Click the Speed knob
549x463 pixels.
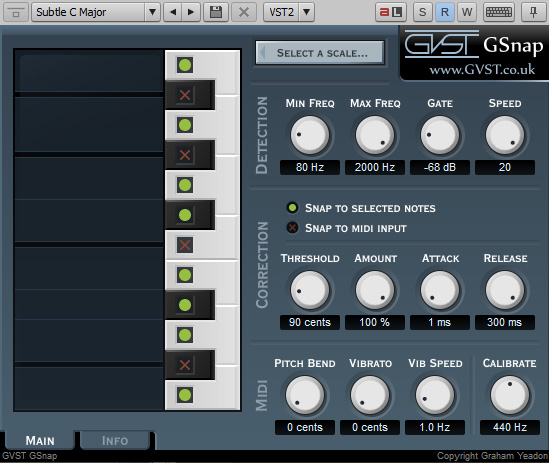(505, 135)
